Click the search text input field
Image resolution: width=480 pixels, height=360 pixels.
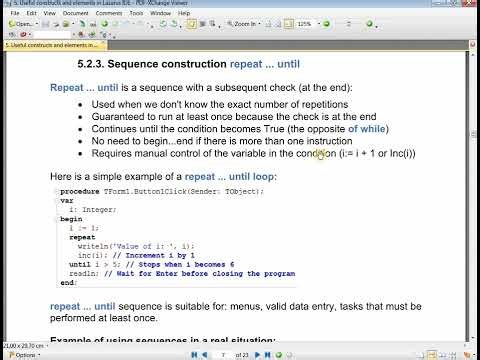(x=53, y=34)
